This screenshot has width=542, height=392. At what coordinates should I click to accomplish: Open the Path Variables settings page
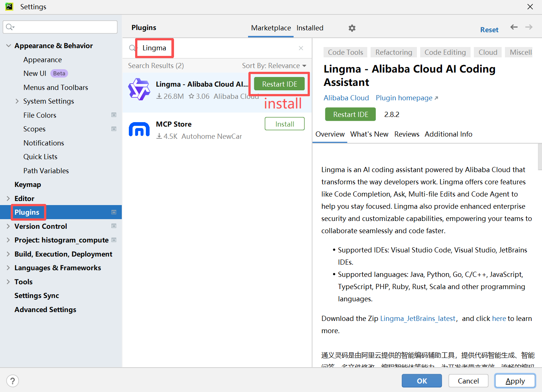tap(46, 171)
